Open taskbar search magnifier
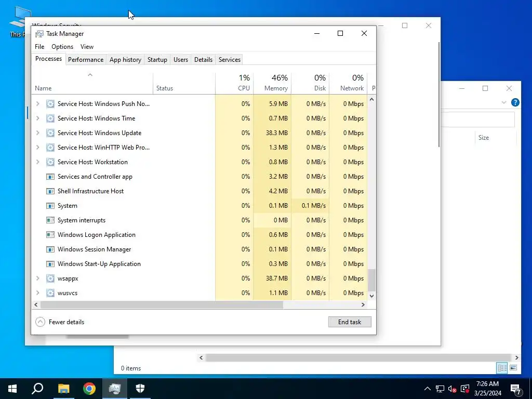Screen dimensions: 532x399 37,389
